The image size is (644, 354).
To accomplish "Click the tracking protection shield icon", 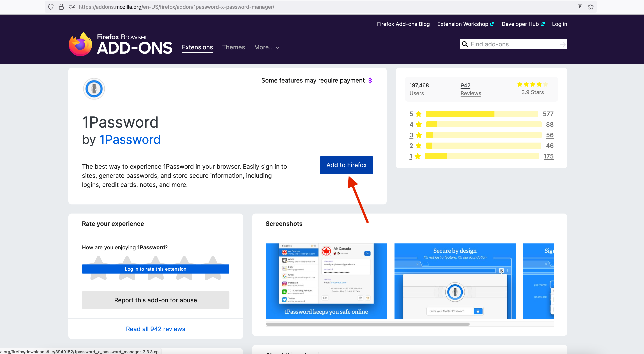I will [x=51, y=7].
